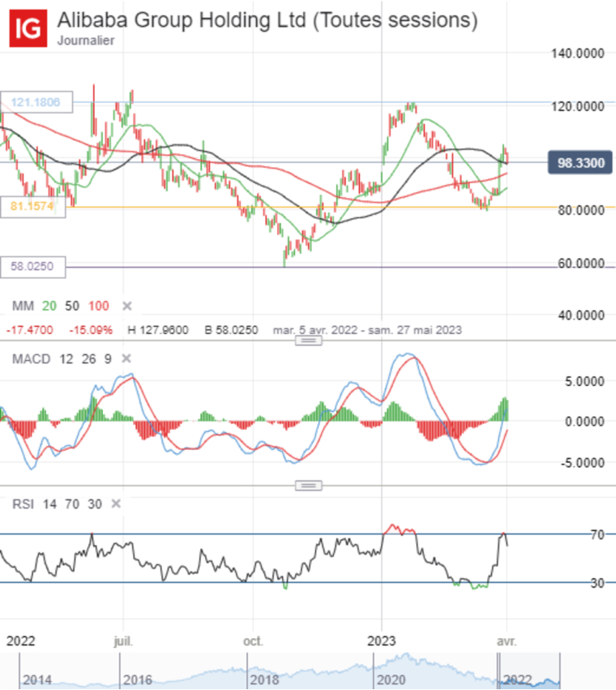Click the MACD 12 parameter

point(66,359)
